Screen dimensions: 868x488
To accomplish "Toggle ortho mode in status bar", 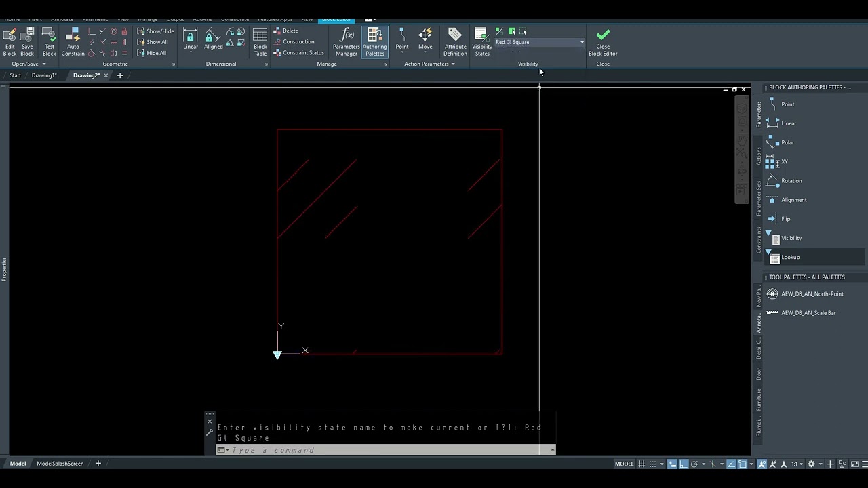I will click(684, 464).
